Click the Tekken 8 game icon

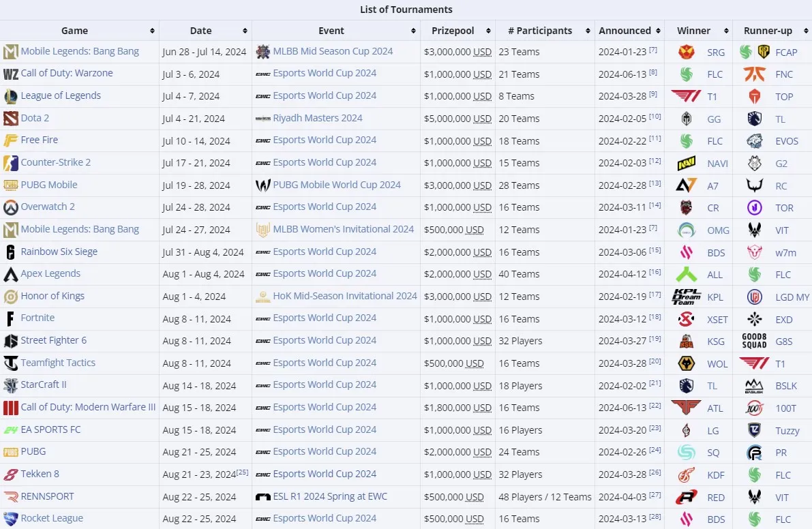(x=10, y=474)
